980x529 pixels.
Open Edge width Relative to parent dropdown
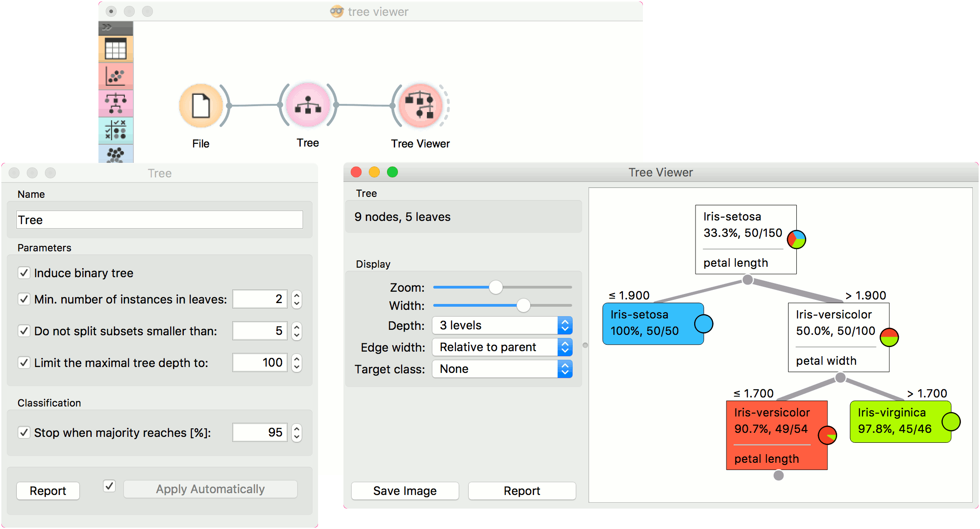click(502, 347)
